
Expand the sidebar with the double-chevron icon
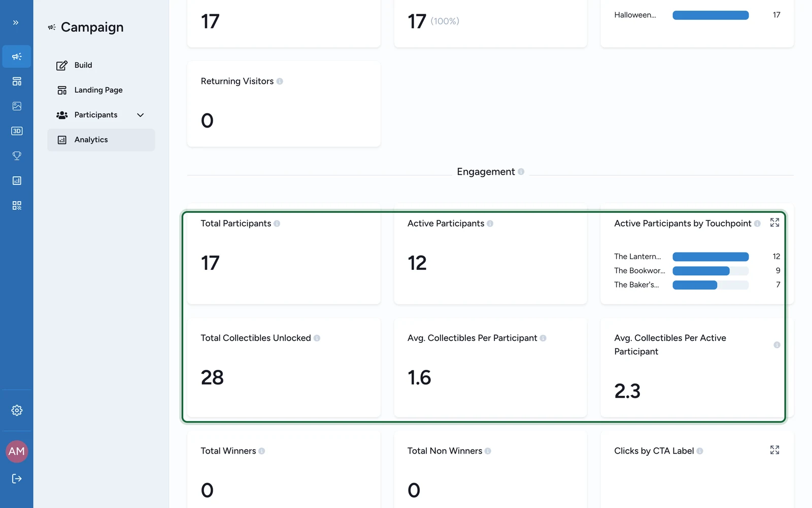pos(16,22)
